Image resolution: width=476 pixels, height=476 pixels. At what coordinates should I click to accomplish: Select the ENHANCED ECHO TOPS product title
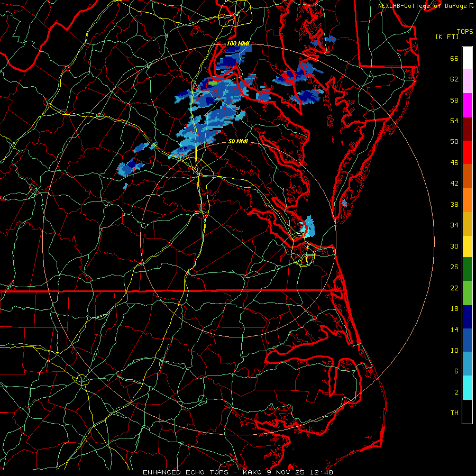pos(186,472)
